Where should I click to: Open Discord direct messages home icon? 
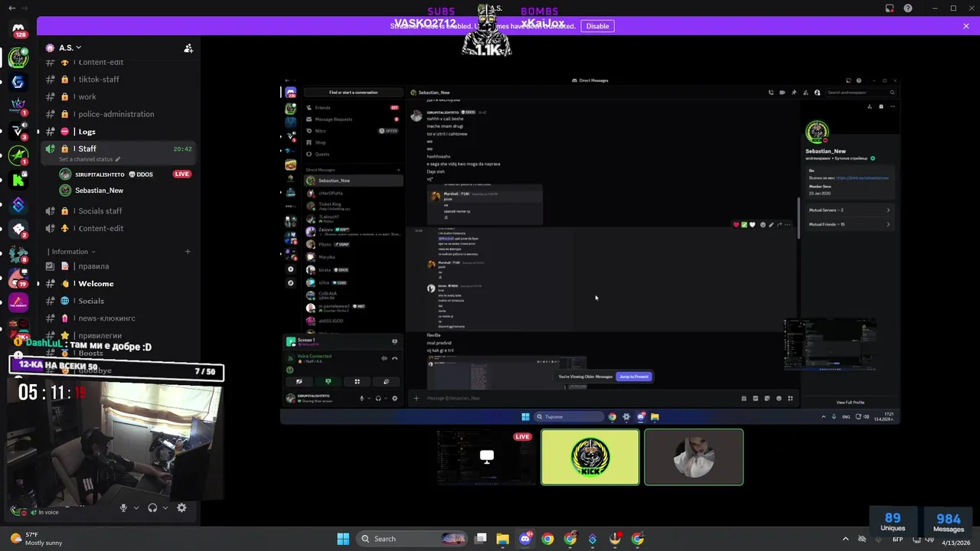point(18,28)
